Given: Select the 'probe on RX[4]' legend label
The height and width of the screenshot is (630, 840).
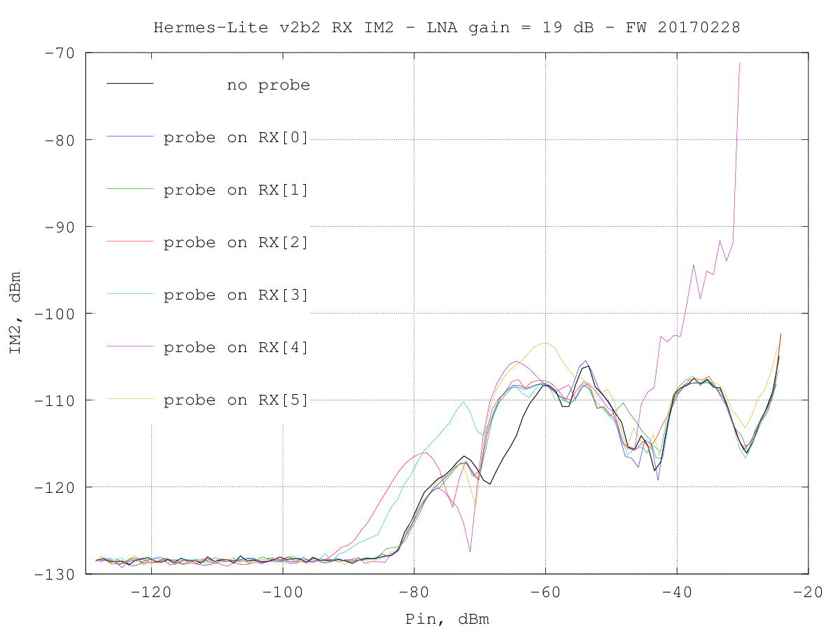Looking at the screenshot, I should [x=237, y=348].
